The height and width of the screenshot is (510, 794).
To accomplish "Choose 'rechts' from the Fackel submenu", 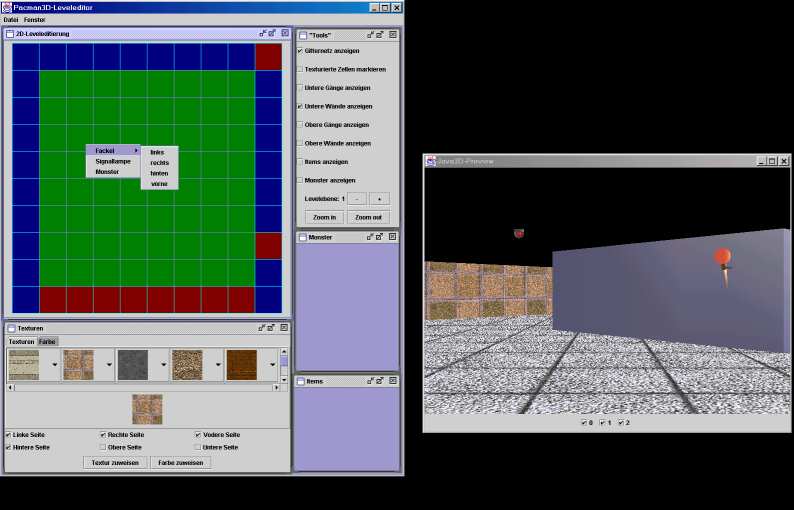I will 159,162.
